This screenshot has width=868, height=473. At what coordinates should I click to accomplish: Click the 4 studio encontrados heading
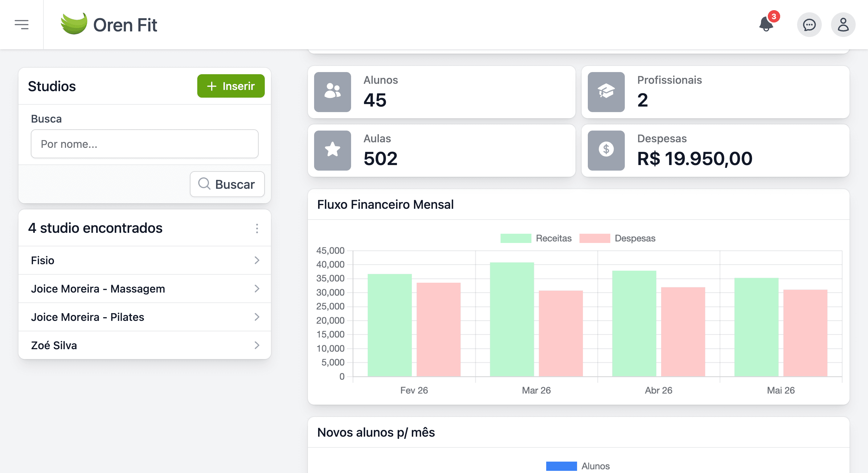click(95, 228)
